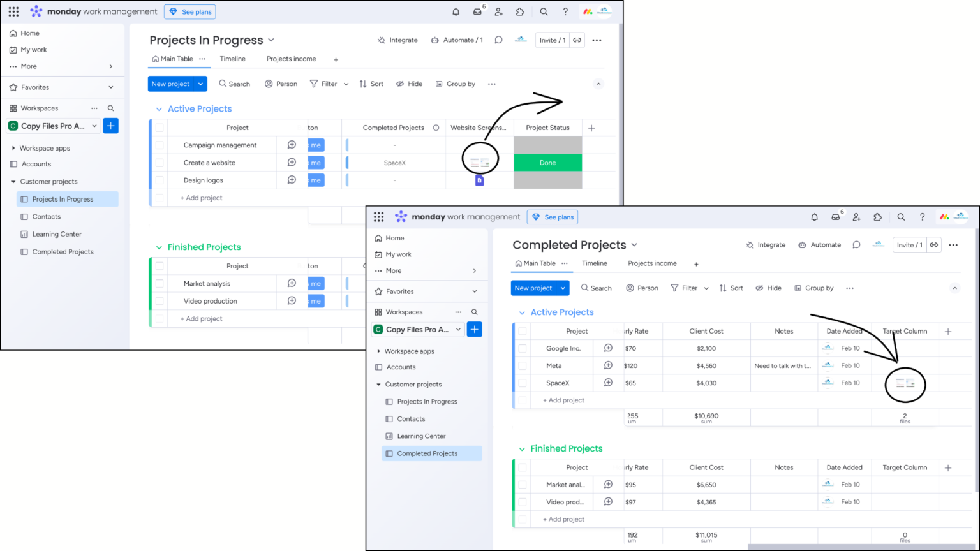Viewport: 980px width, 551px height.
Task: Open help icon in Projects In Progress window
Action: pyautogui.click(x=565, y=11)
